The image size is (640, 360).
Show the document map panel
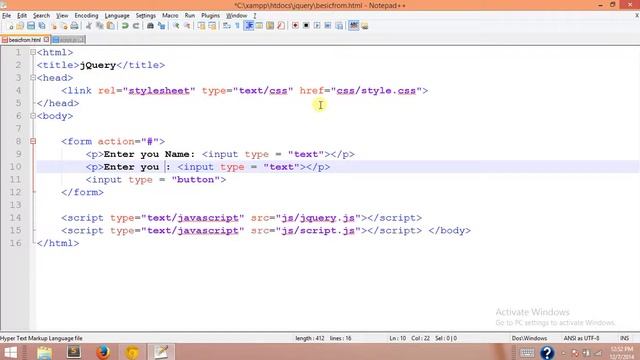270,26
